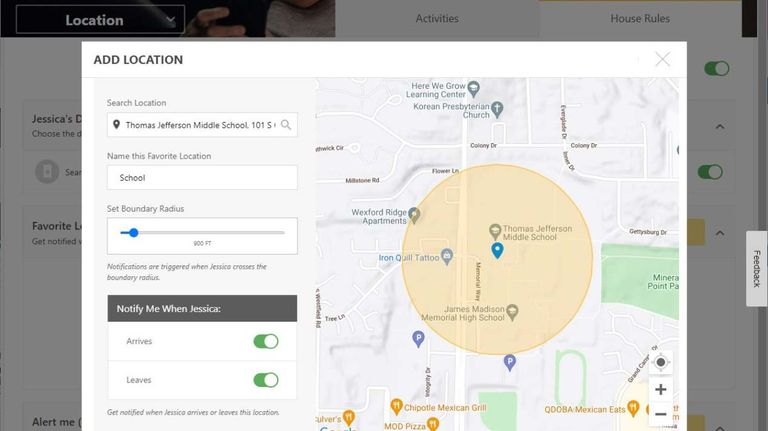Screen dimensions: 768x431
Task: Collapse the Jessica's section chevron
Action: [x=719, y=127]
